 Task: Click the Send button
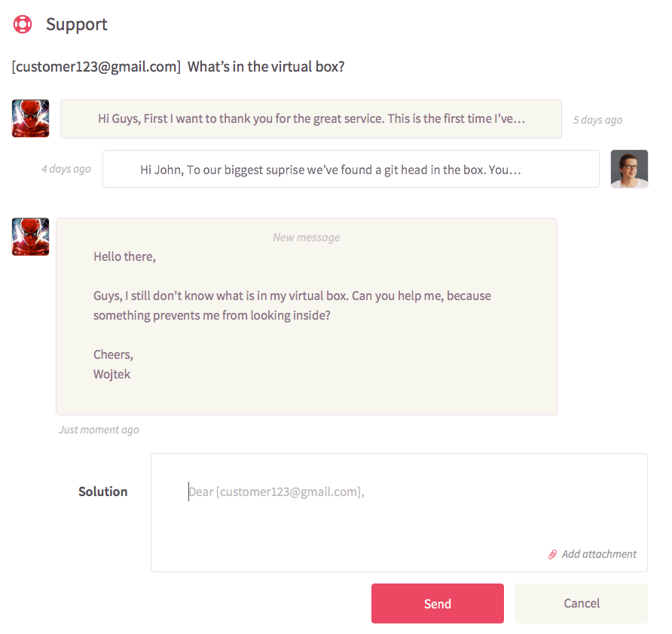(x=438, y=604)
